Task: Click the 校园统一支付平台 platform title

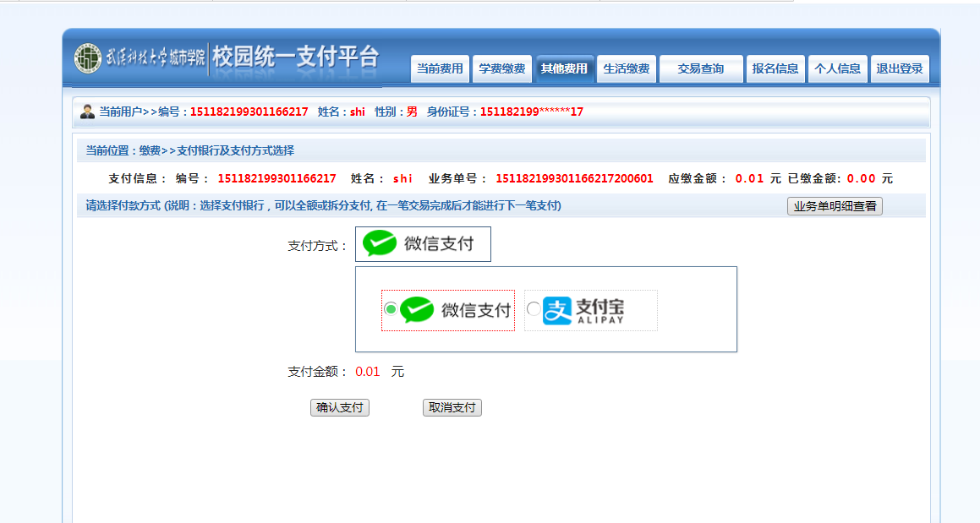Action: tap(296, 57)
